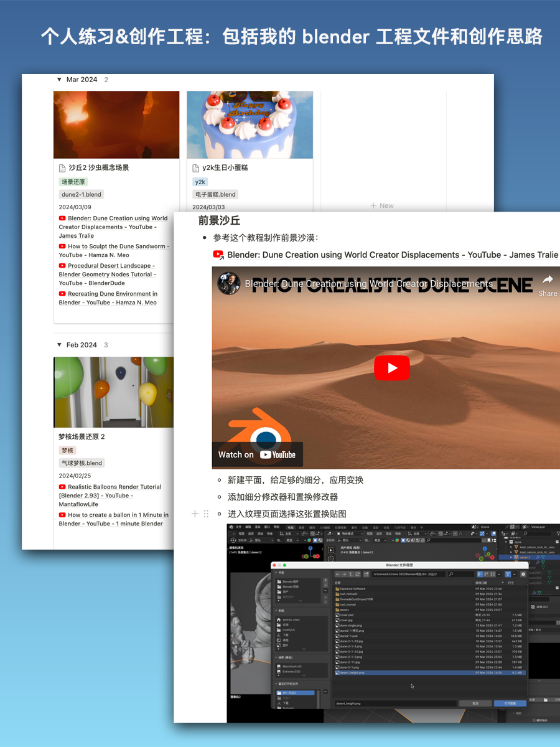Open How to Sculpt the Dune Sandworm link
Image resolution: width=560 pixels, height=747 pixels.
tap(114, 250)
